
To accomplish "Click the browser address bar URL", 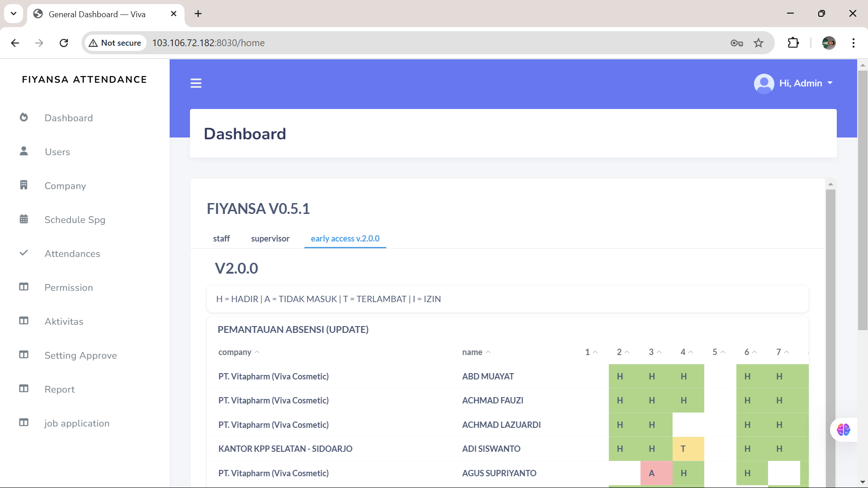I will click(209, 43).
